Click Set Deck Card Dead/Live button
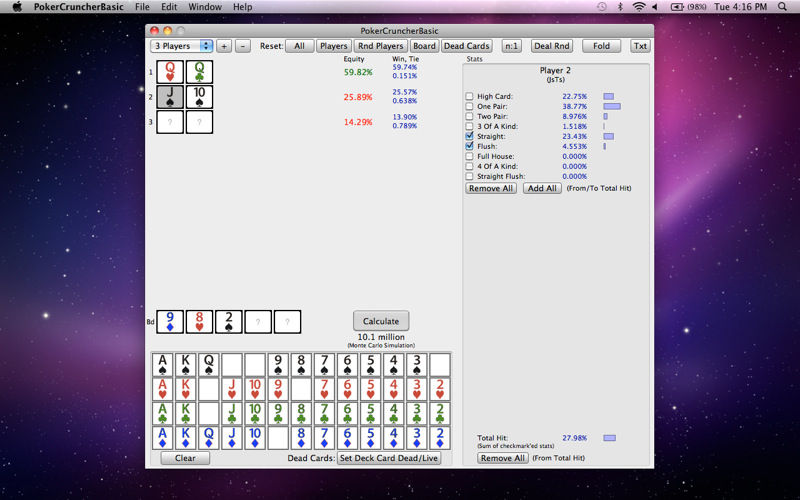The width and height of the screenshot is (800, 500). (x=389, y=458)
